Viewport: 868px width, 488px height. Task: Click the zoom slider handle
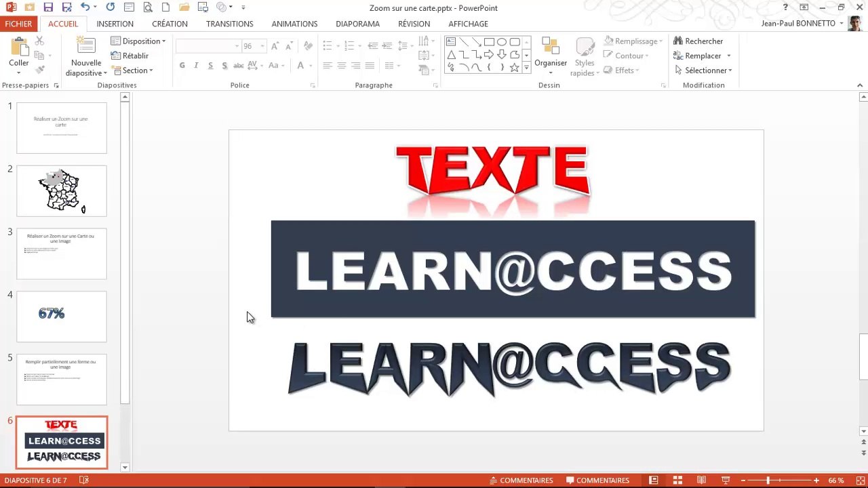(x=768, y=481)
